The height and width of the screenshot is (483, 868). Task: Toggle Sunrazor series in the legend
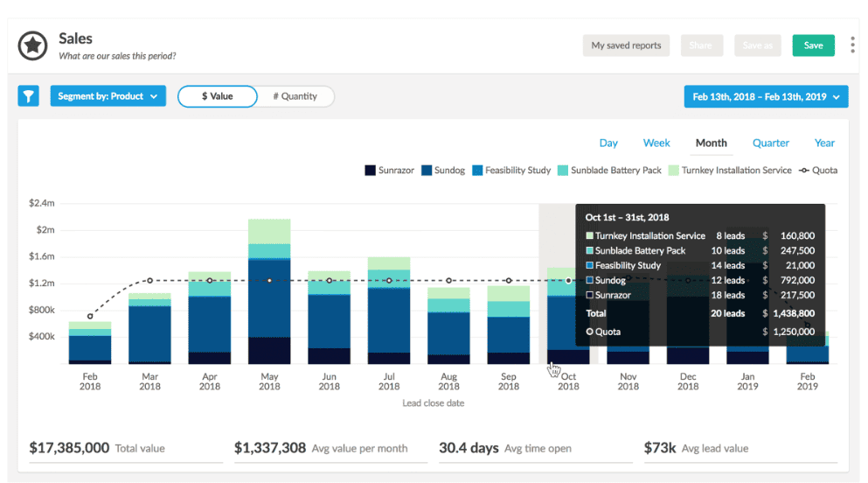[x=392, y=171]
